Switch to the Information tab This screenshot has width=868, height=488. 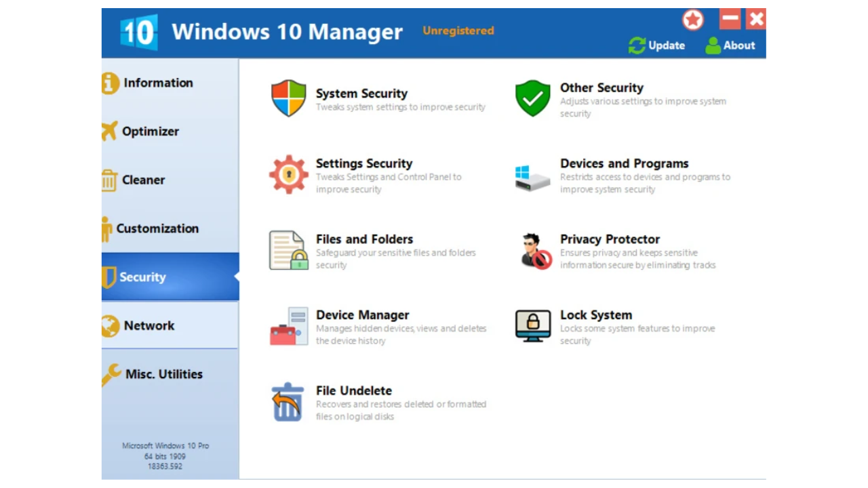pos(157,83)
